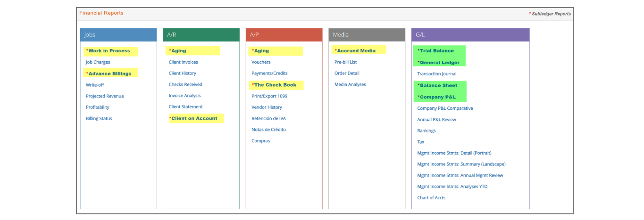
Task: Open the Job Charges report
Action: pos(98,62)
